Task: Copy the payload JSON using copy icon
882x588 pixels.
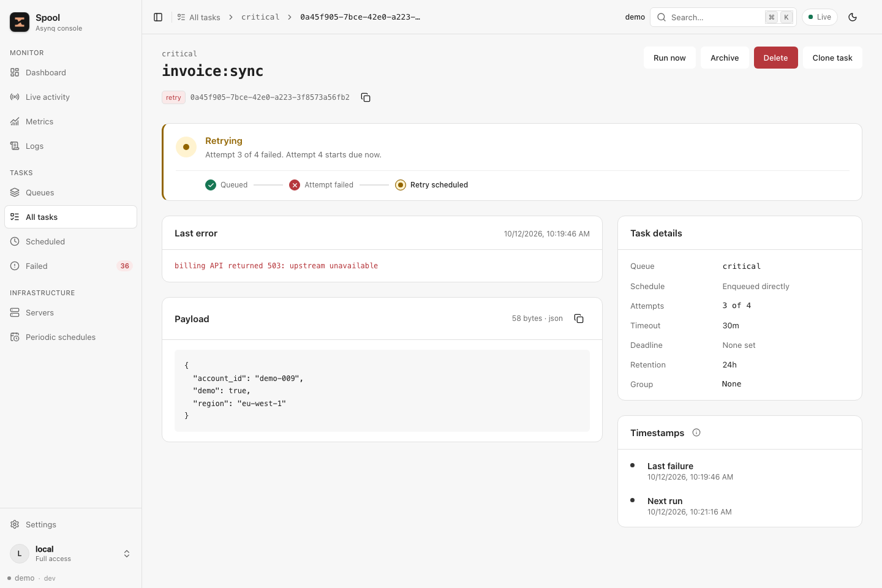Action: point(579,318)
